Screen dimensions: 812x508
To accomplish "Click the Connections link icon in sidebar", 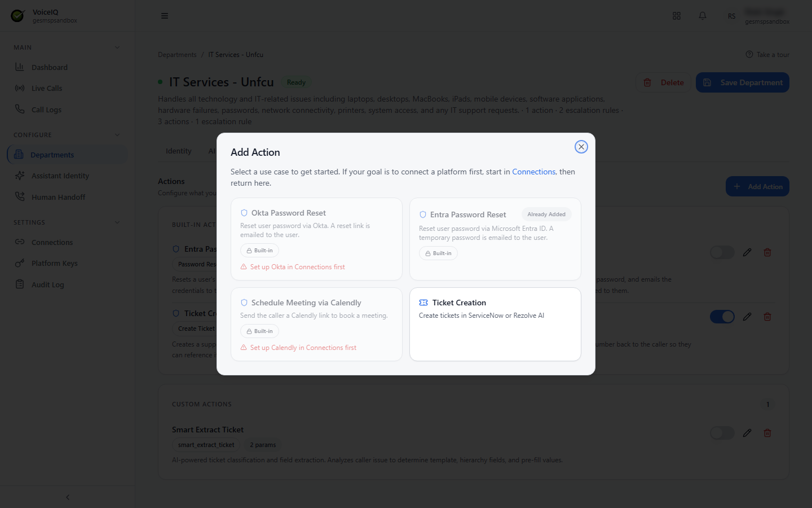I will tap(20, 242).
